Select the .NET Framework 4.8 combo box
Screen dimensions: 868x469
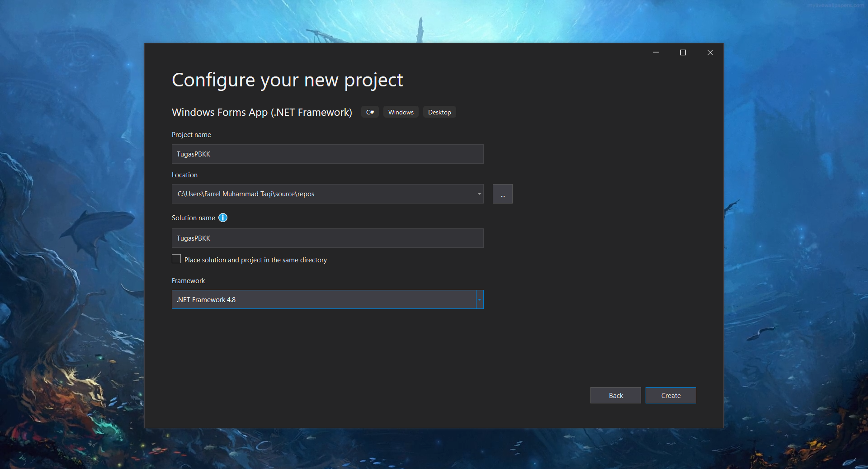(x=328, y=299)
